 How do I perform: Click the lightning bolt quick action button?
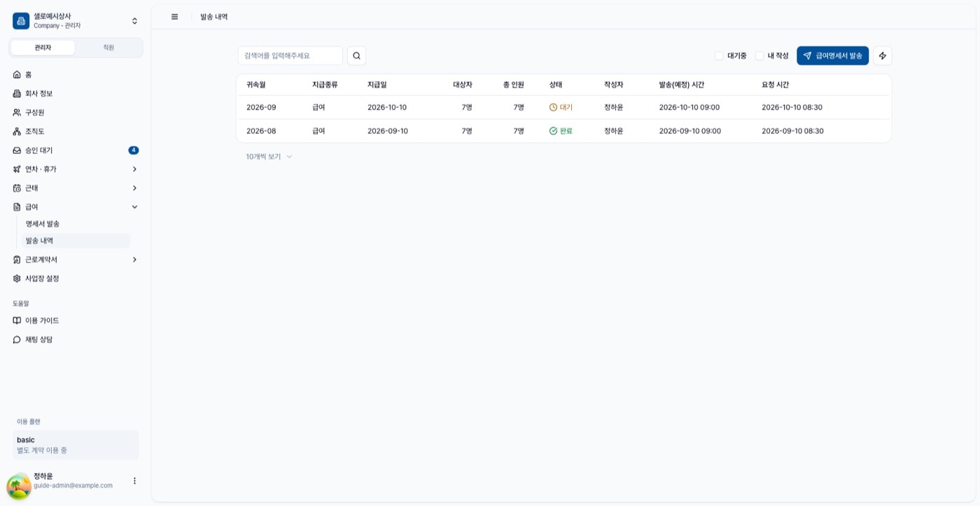click(x=882, y=56)
